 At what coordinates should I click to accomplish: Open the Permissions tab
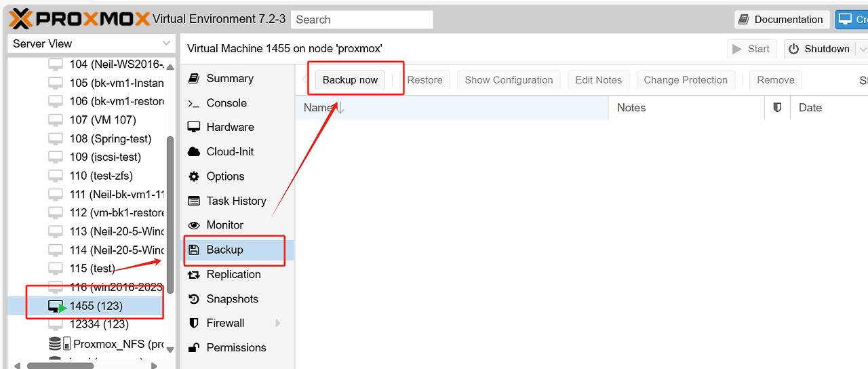click(x=237, y=347)
